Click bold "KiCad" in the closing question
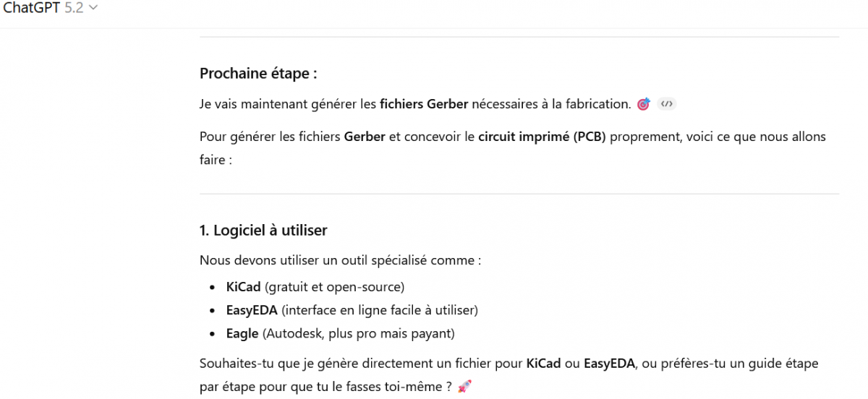Image resolution: width=868 pixels, height=399 pixels. [x=543, y=364]
